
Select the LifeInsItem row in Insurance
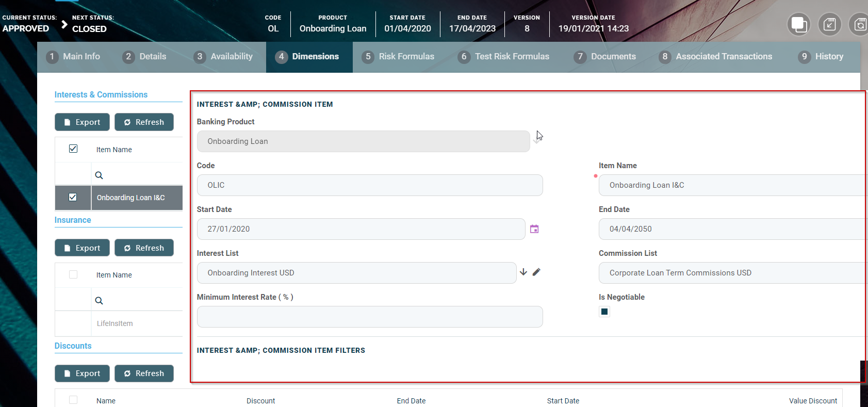click(115, 323)
